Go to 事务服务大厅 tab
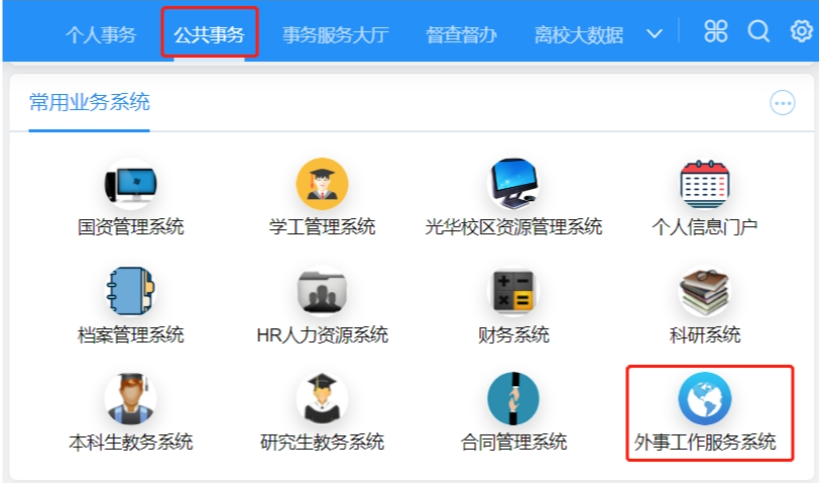819x483 pixels. pyautogui.click(x=335, y=35)
